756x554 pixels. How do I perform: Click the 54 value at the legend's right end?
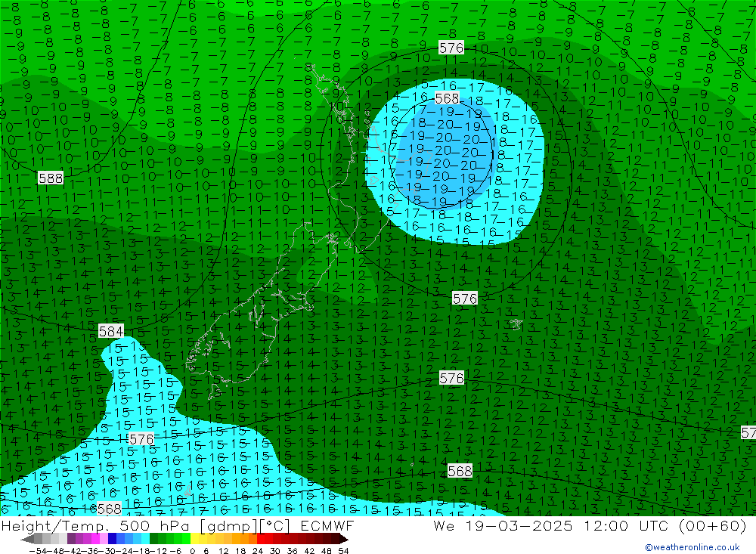pyautogui.click(x=343, y=551)
